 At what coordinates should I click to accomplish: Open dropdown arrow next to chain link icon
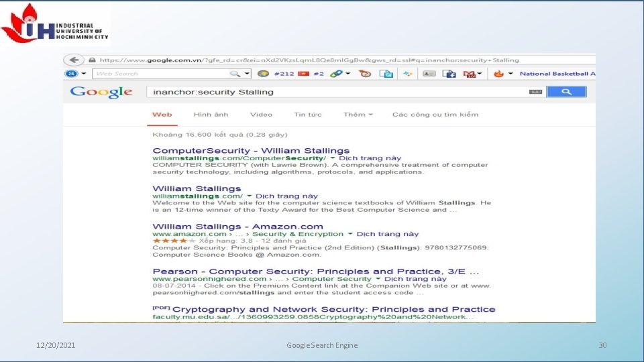[x=348, y=74]
